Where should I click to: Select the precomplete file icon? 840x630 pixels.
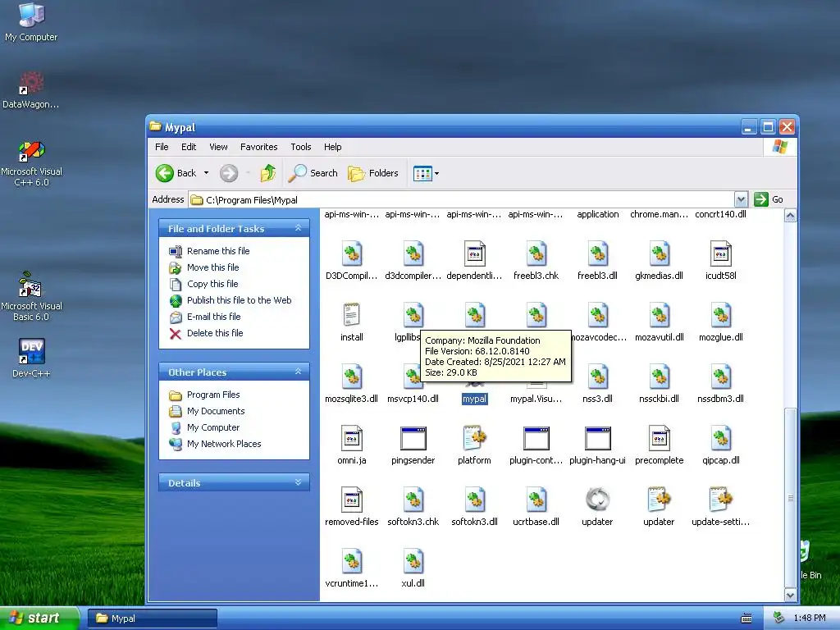659,438
